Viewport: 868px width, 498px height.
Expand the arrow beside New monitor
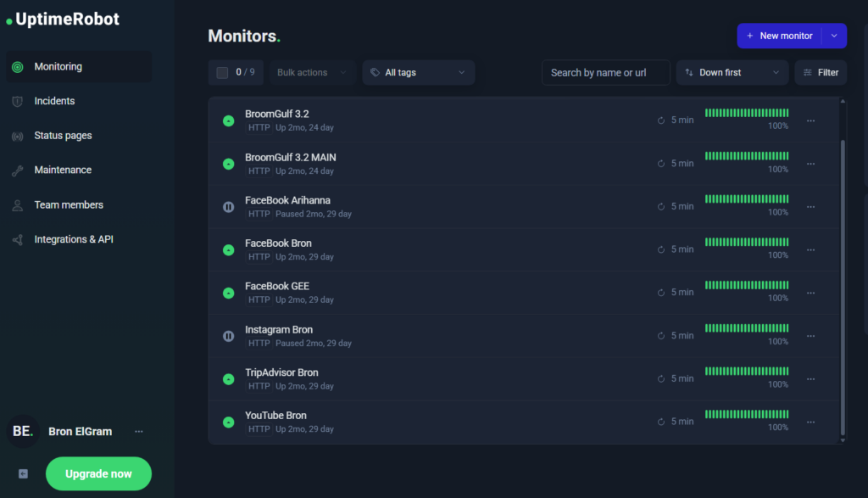pyautogui.click(x=834, y=36)
